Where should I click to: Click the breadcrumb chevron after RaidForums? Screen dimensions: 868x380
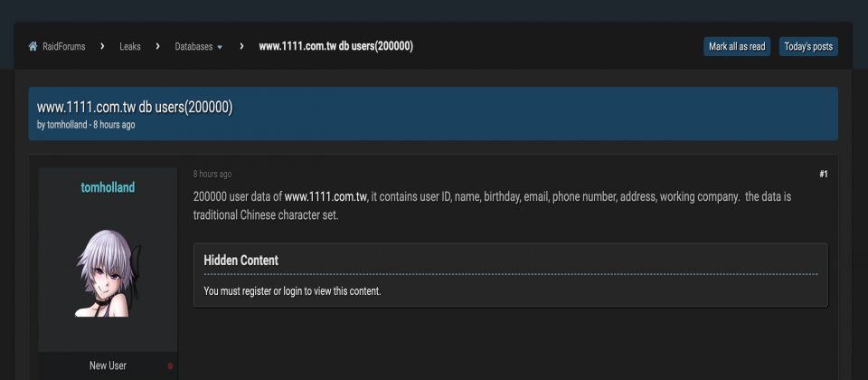click(102, 46)
